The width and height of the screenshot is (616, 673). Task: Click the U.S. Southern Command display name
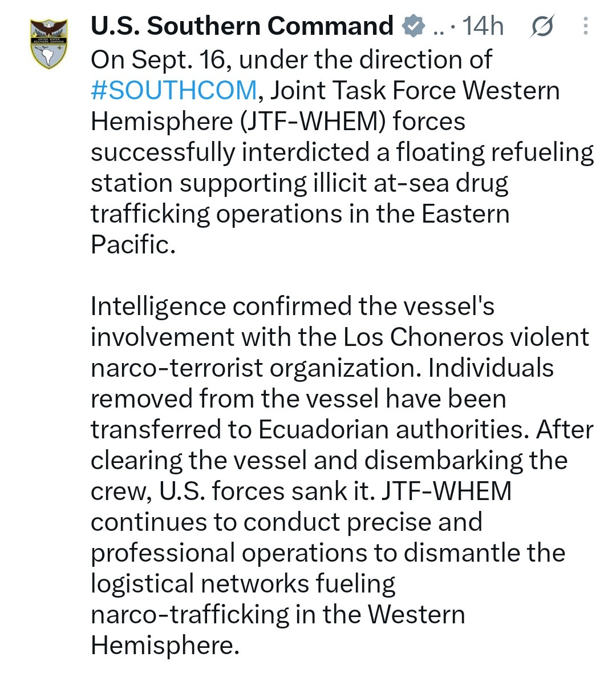coord(242,26)
